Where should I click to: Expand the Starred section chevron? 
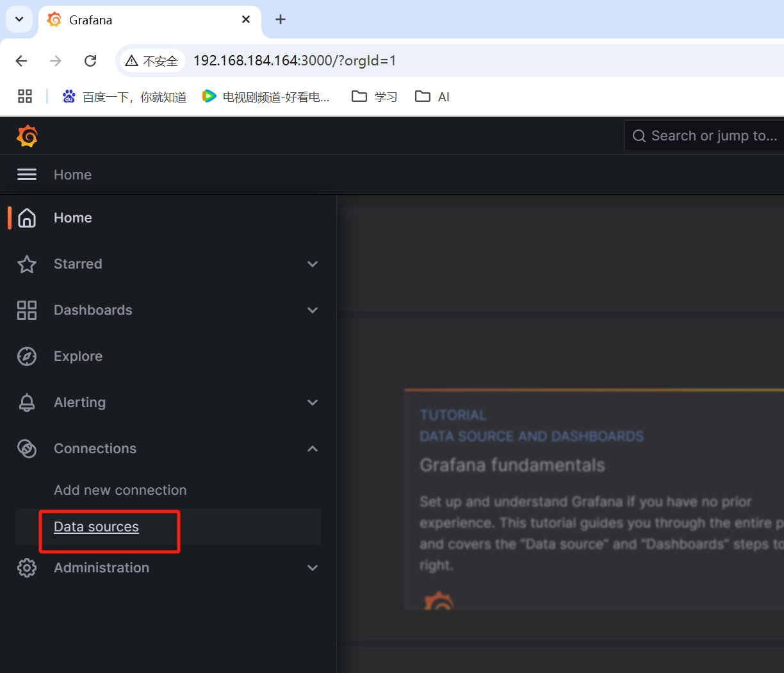(x=313, y=264)
